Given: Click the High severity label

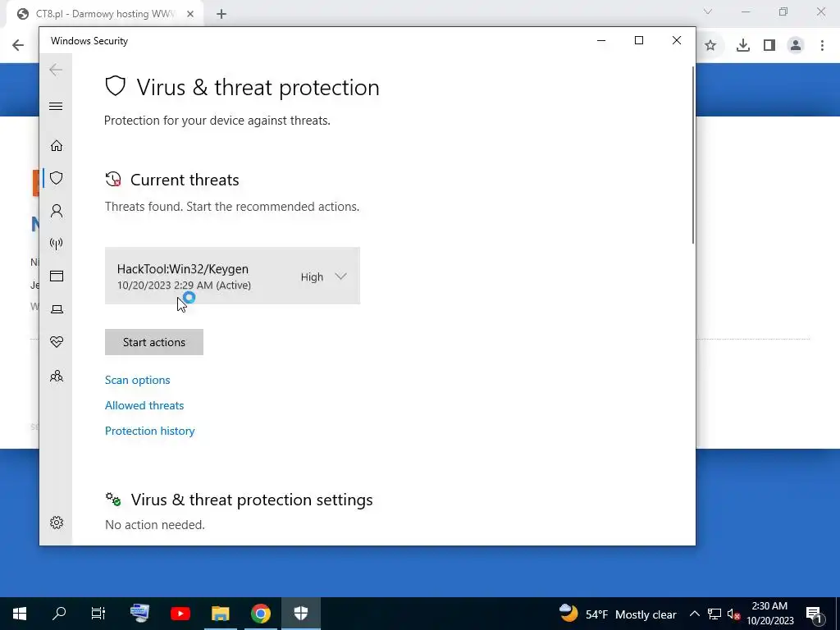Looking at the screenshot, I should point(312,277).
